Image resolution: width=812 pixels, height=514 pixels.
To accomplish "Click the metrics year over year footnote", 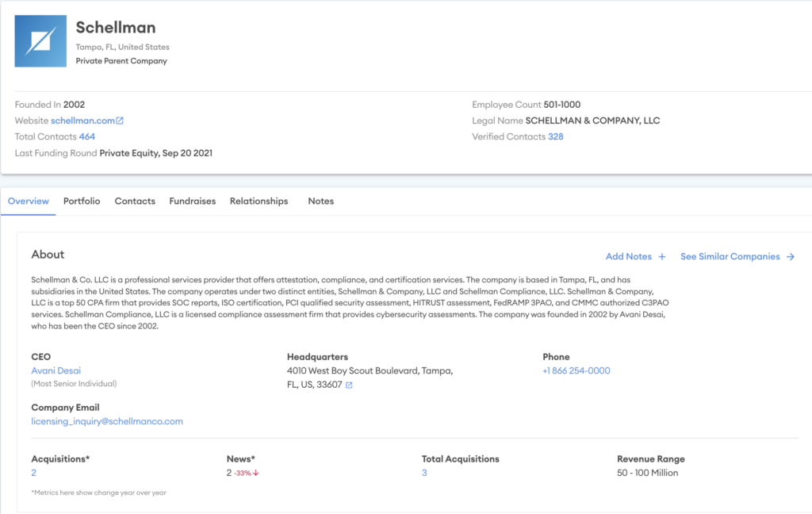I will pyautogui.click(x=99, y=493).
